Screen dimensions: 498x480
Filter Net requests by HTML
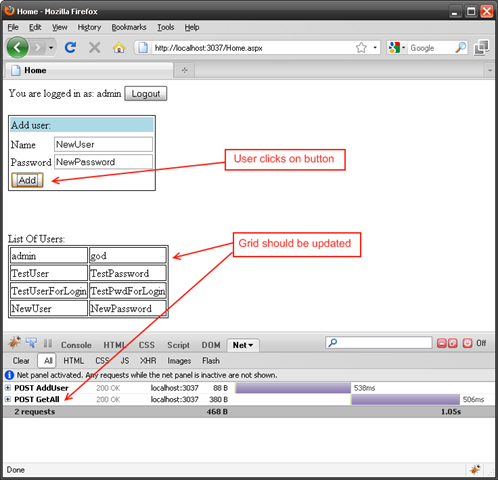click(x=74, y=361)
